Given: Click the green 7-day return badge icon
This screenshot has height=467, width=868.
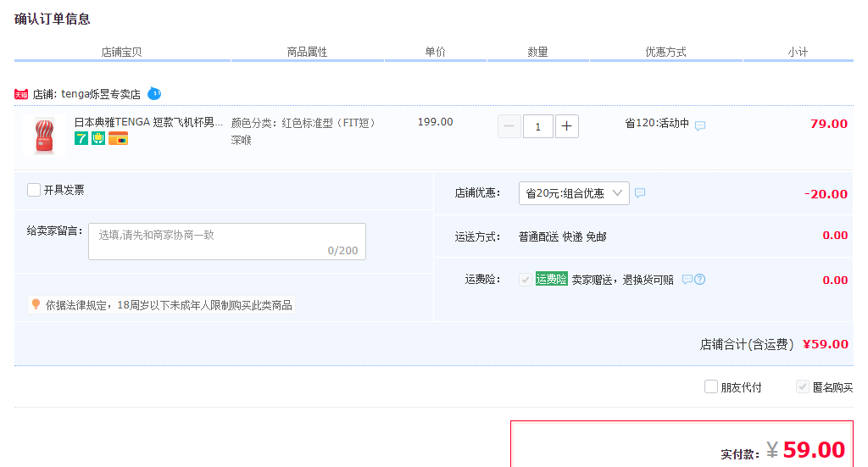Looking at the screenshot, I should (81, 138).
